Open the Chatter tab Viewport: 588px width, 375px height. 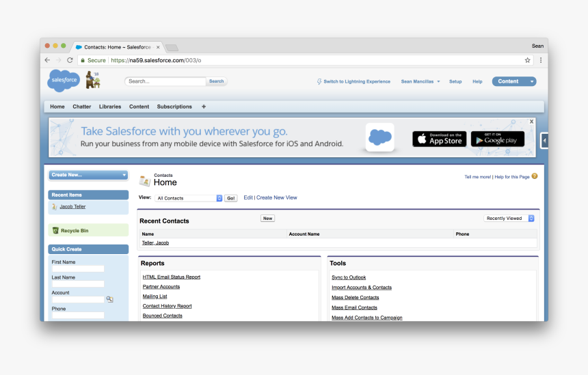coord(82,107)
